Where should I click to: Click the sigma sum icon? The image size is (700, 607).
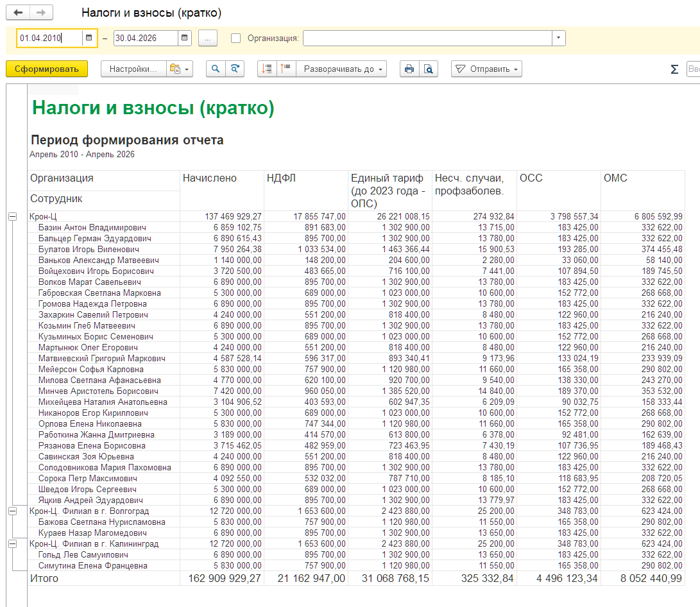point(674,69)
